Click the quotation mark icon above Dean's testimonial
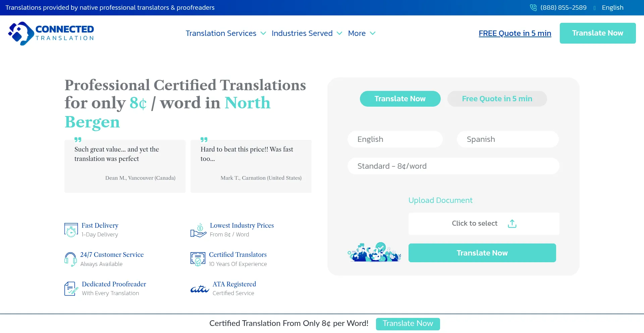This screenshot has height=333, width=644. coord(78,140)
